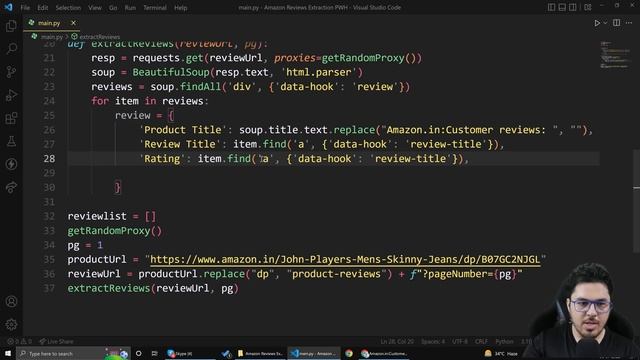Open the Terminal menu
Screen dimensions: 640x360
(x=155, y=8)
